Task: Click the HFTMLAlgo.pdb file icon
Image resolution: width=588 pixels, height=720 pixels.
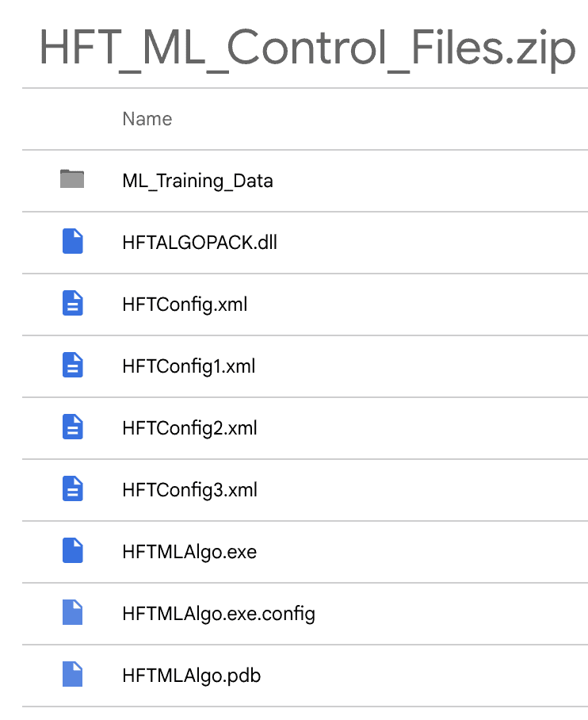Action: [72, 675]
